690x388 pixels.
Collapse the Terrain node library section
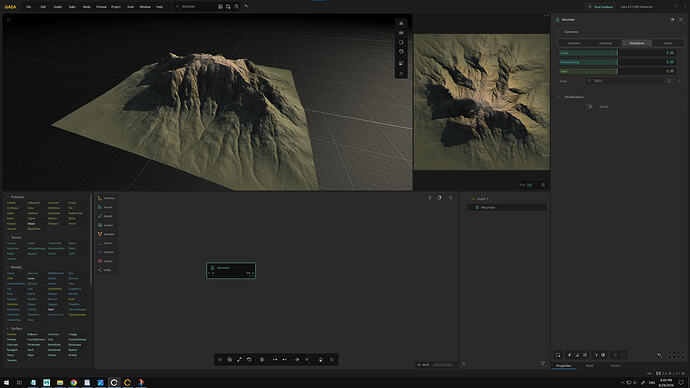(x=8, y=238)
